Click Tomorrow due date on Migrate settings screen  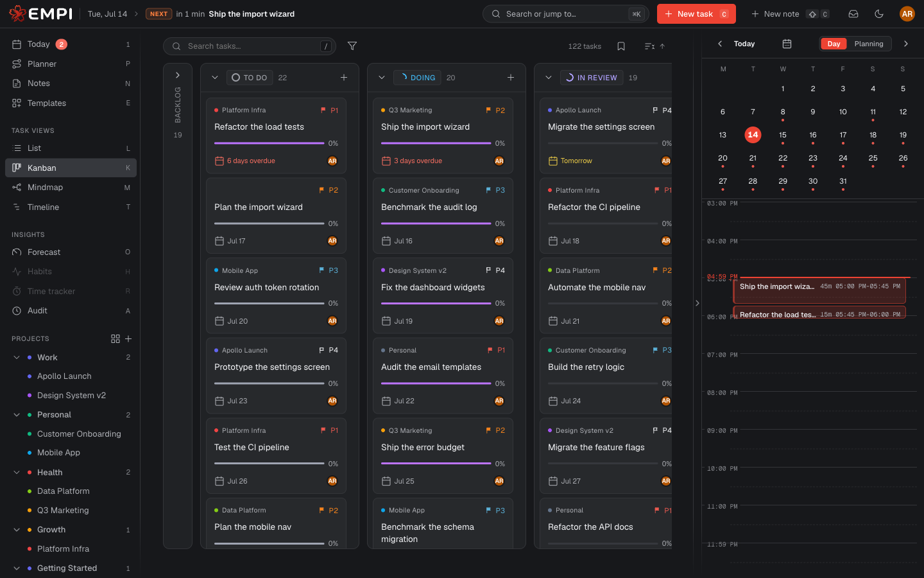[570, 161]
